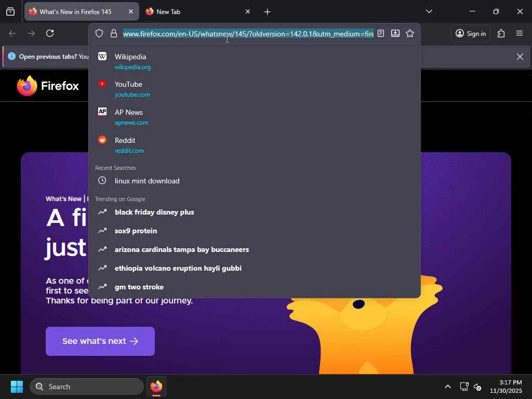Click the See what's next button
The height and width of the screenshot is (399, 532).
tap(100, 341)
